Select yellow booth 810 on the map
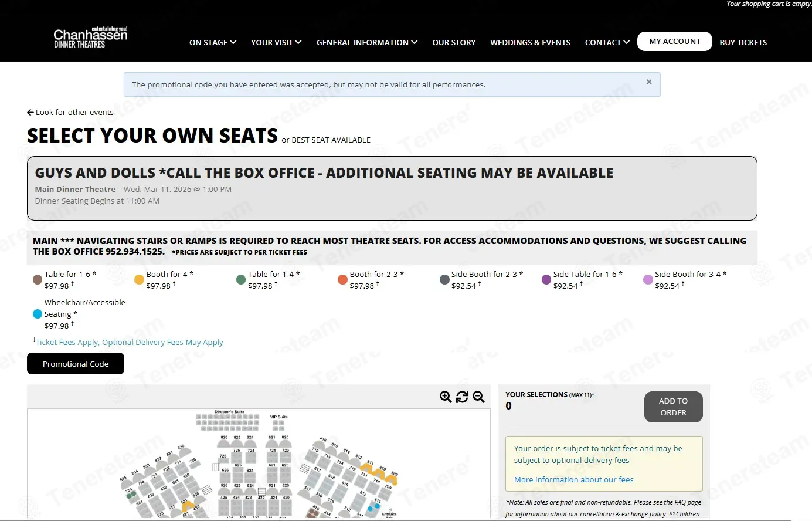This screenshot has width=812, height=521. point(379,474)
